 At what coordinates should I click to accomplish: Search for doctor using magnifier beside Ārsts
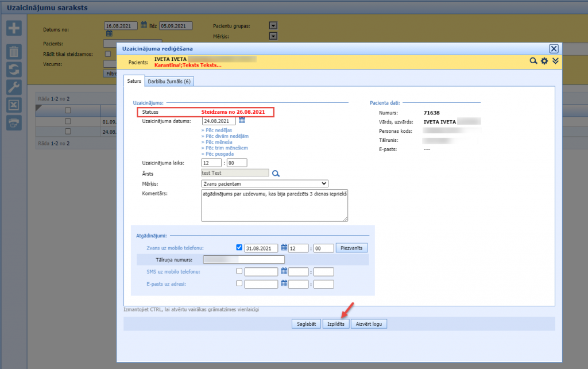pos(276,173)
